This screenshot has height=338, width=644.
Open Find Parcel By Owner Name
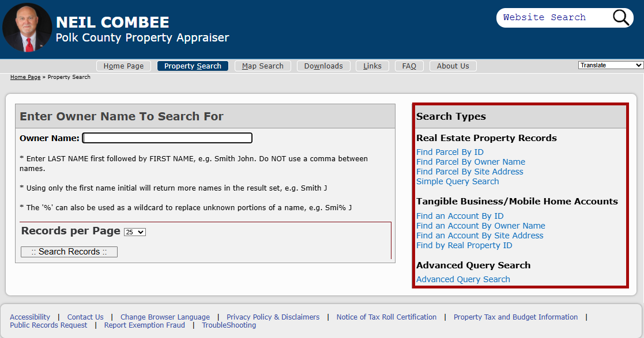pos(470,161)
